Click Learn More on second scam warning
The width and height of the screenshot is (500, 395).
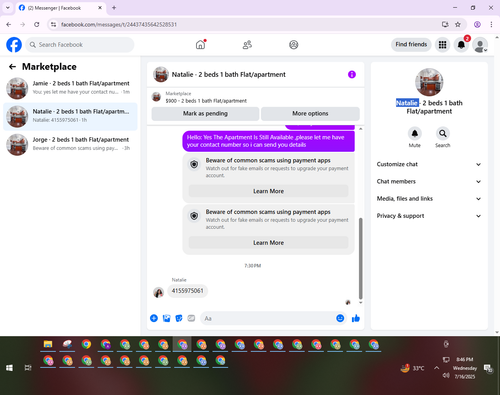click(x=268, y=243)
